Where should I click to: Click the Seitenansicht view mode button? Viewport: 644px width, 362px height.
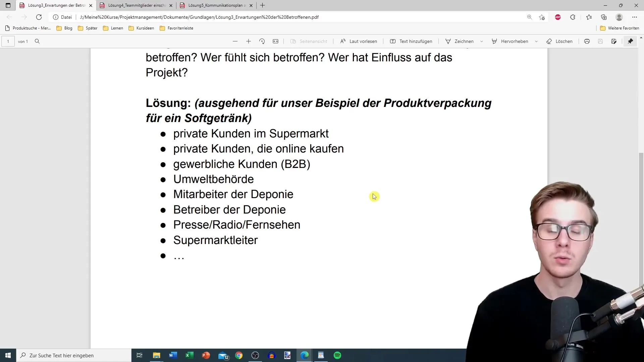click(309, 41)
